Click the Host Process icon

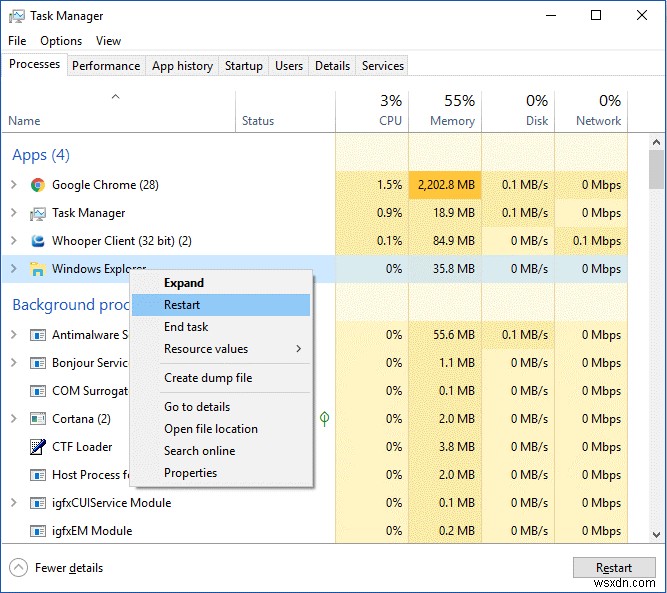pyautogui.click(x=38, y=475)
